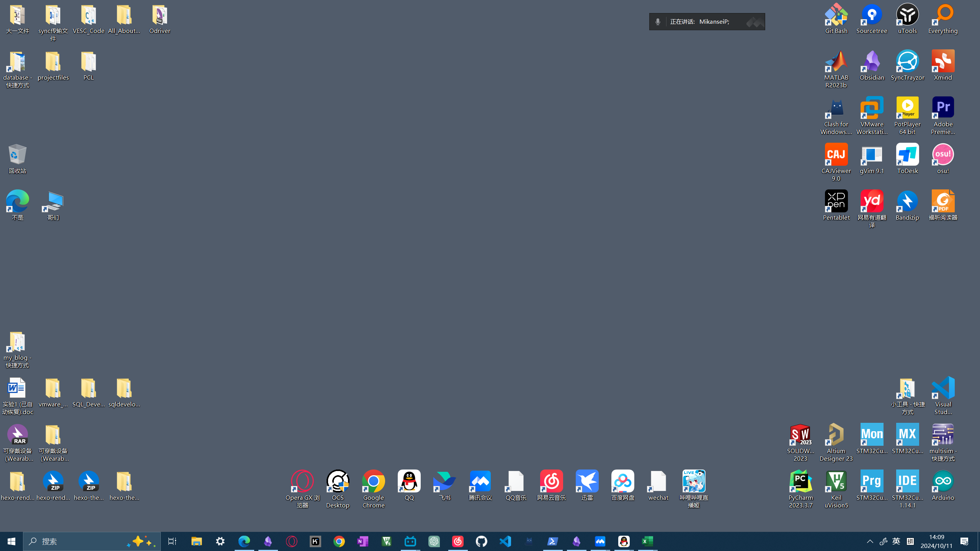The image size is (980, 551).
Task: Open Adobe Premiere desktop shortcut
Action: [x=943, y=116]
